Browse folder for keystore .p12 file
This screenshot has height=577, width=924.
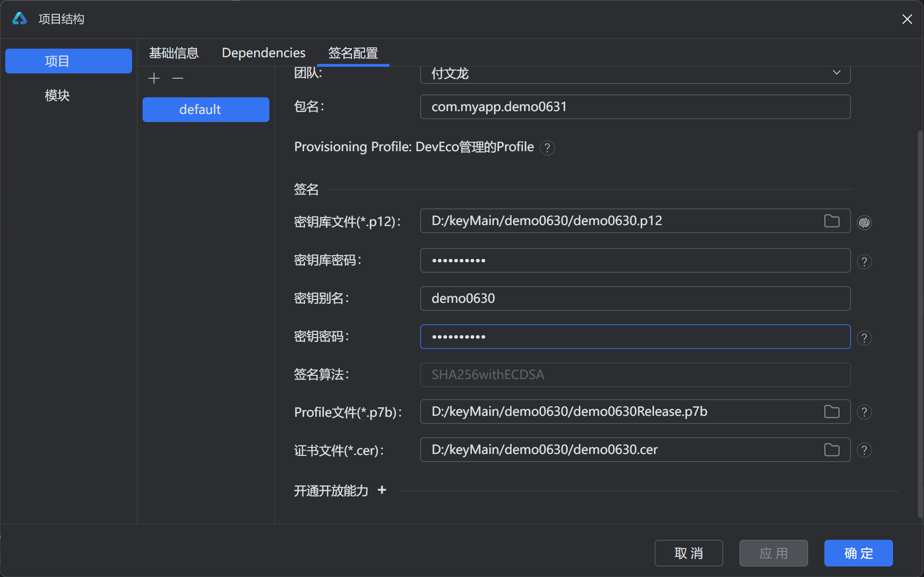(x=832, y=221)
